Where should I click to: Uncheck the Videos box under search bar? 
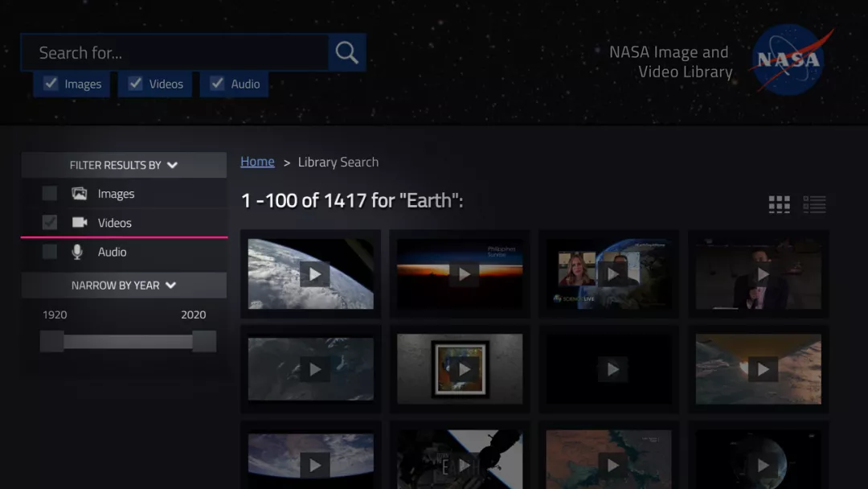pos(135,84)
